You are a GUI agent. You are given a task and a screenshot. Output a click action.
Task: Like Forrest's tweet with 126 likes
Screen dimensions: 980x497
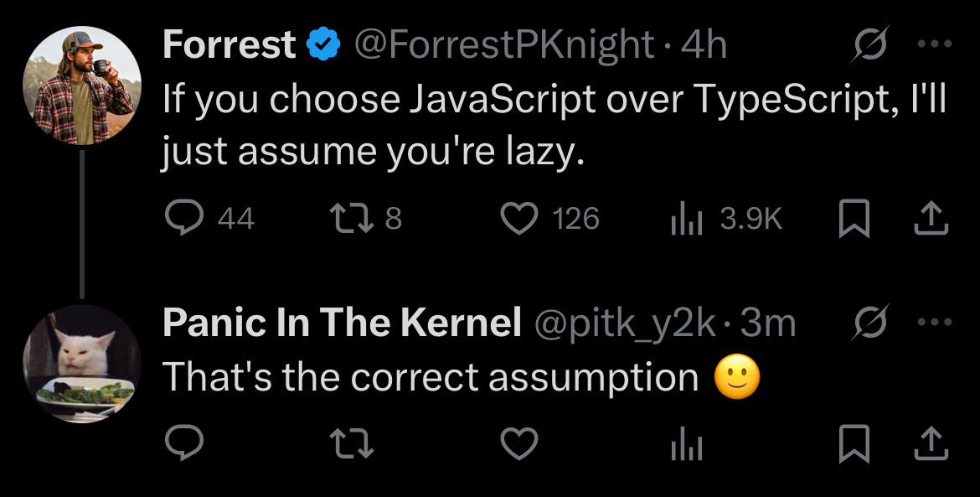(518, 219)
